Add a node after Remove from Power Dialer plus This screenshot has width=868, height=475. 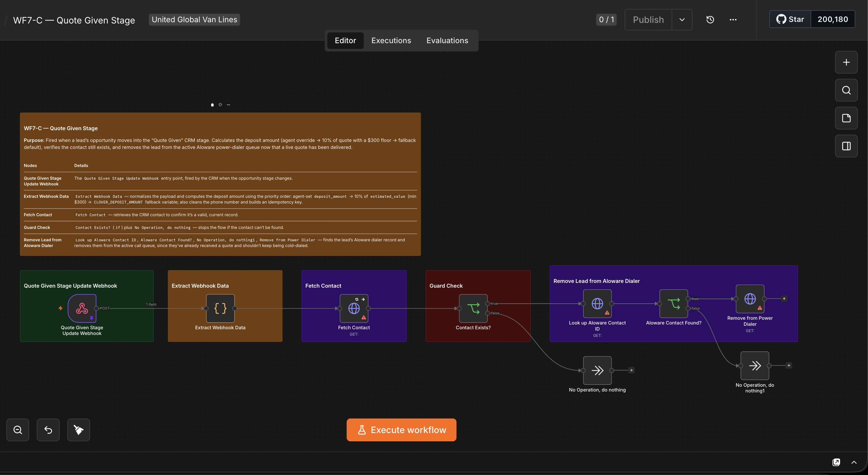[x=784, y=299]
